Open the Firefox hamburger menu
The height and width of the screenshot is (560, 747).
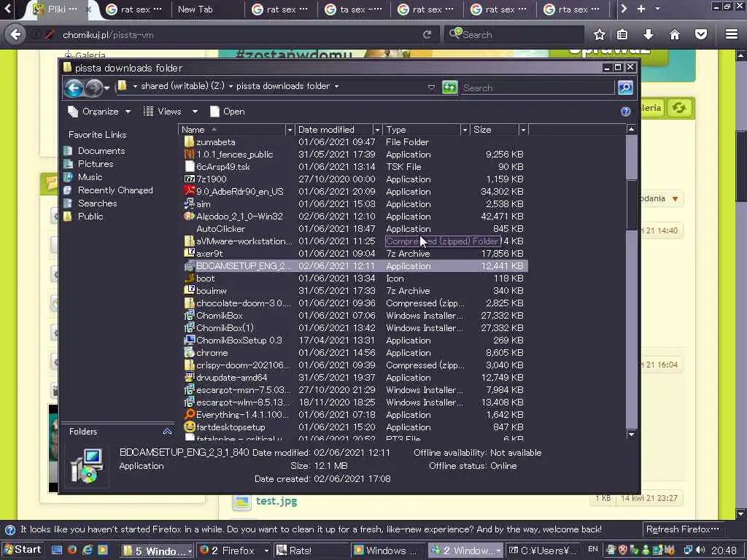[732, 34]
